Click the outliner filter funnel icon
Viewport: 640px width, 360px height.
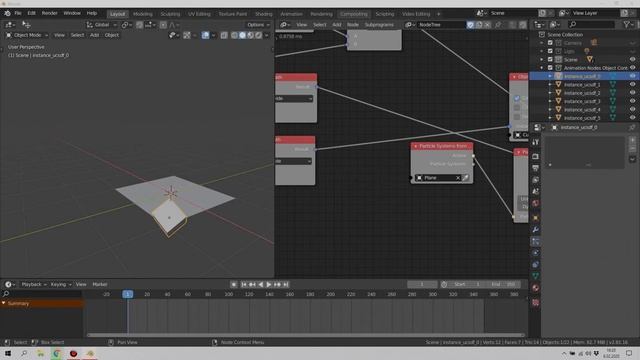click(627, 25)
